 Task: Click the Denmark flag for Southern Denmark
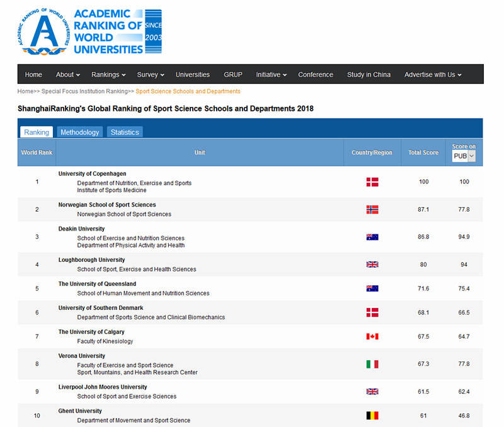click(372, 312)
